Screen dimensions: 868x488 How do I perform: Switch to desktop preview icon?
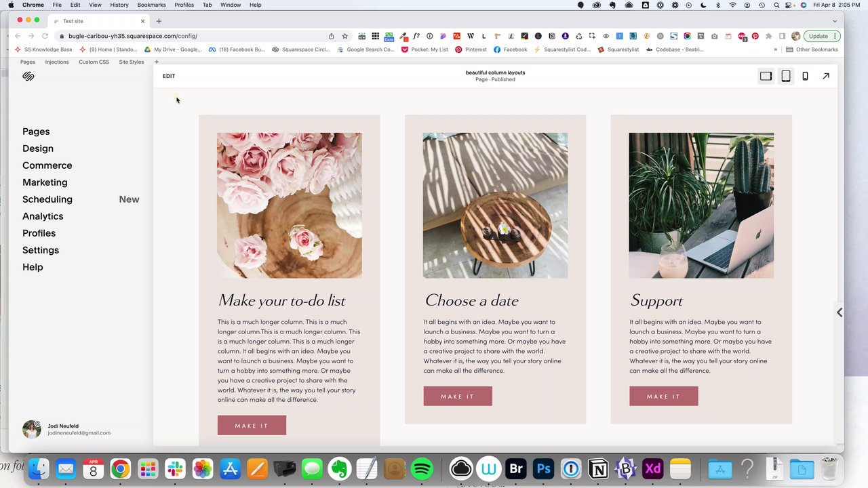[x=766, y=76]
